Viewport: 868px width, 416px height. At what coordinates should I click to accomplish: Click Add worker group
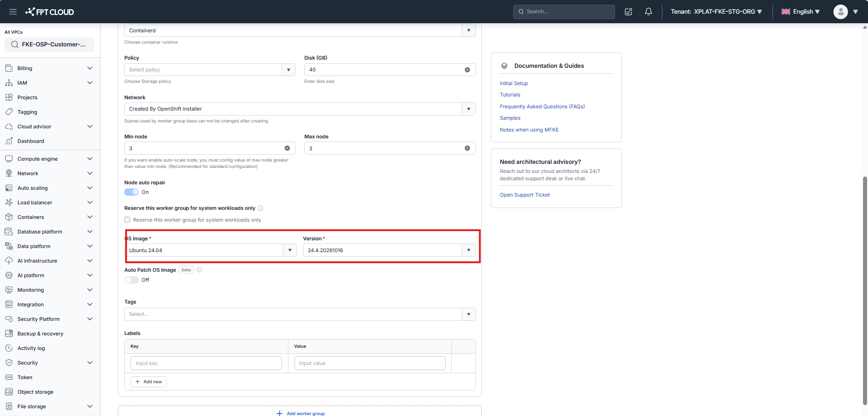tap(301, 413)
